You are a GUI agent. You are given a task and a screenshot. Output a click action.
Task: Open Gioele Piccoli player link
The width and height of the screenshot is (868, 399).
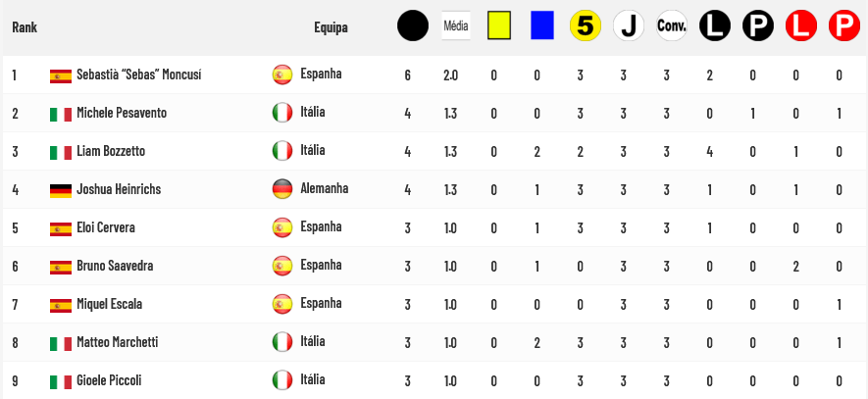tap(109, 380)
